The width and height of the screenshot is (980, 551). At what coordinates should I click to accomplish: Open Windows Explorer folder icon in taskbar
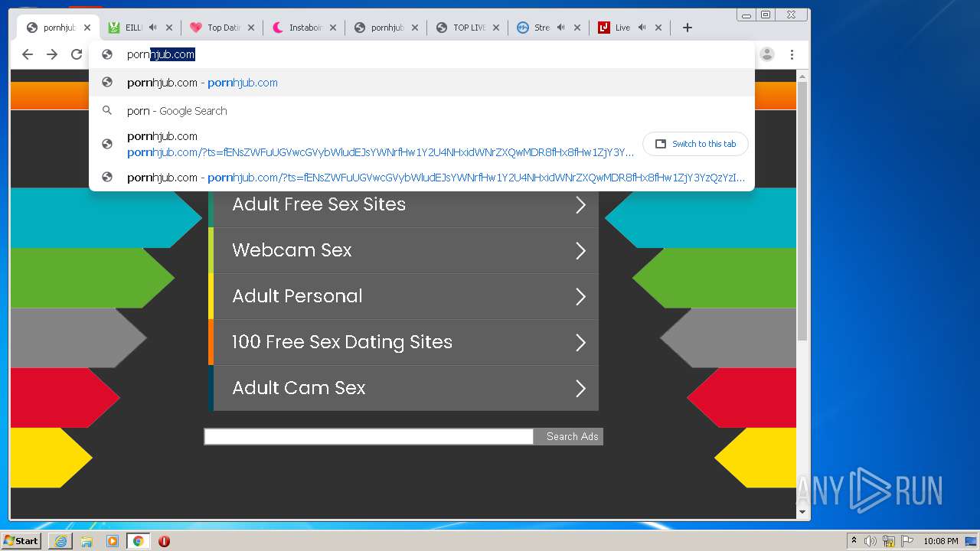coord(87,541)
